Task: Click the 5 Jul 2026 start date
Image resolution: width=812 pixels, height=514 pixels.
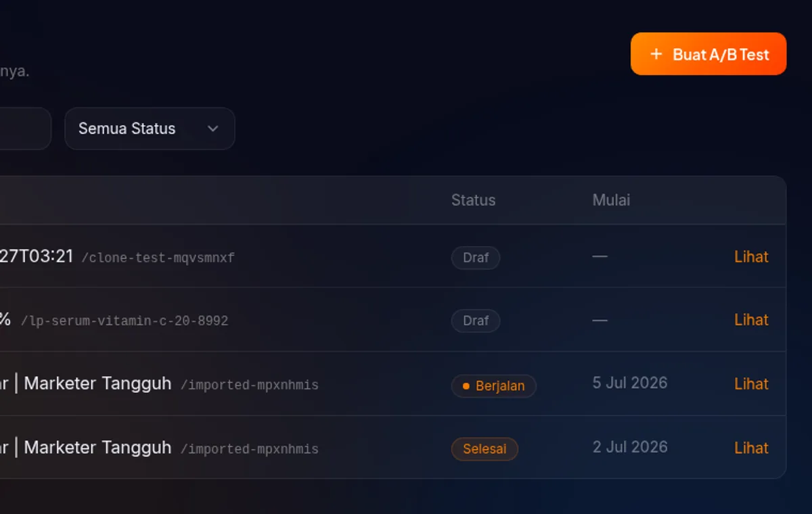Action: coord(630,383)
